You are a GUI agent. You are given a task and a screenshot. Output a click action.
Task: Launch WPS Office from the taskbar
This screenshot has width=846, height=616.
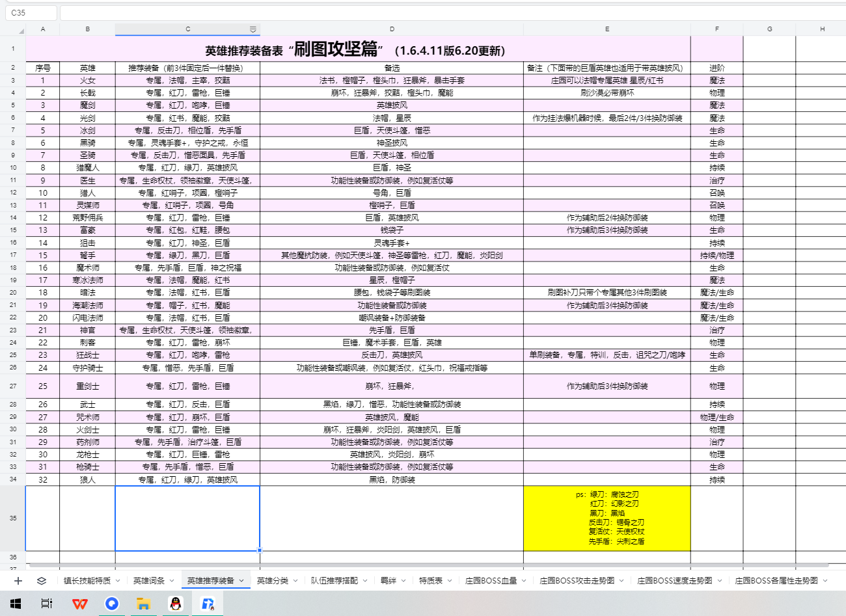[x=79, y=604]
